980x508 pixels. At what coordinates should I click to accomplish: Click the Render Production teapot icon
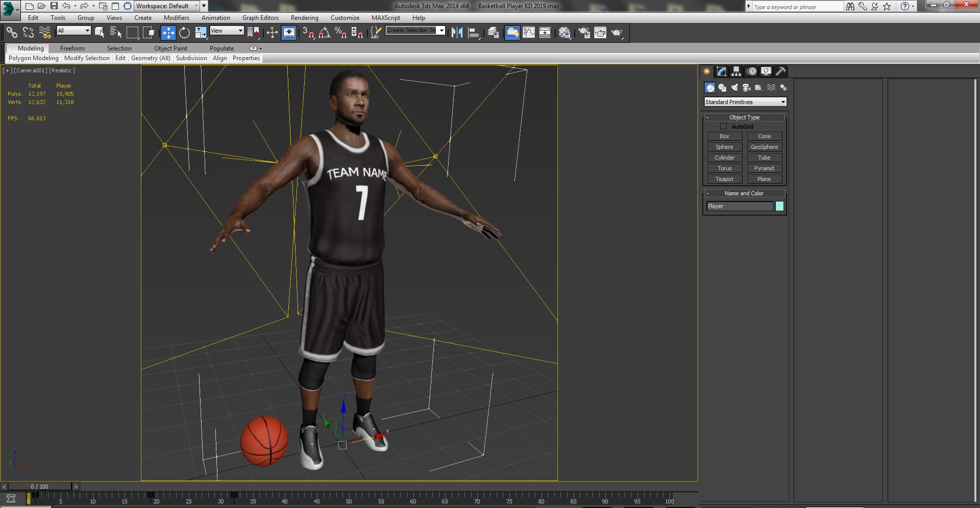[617, 33]
